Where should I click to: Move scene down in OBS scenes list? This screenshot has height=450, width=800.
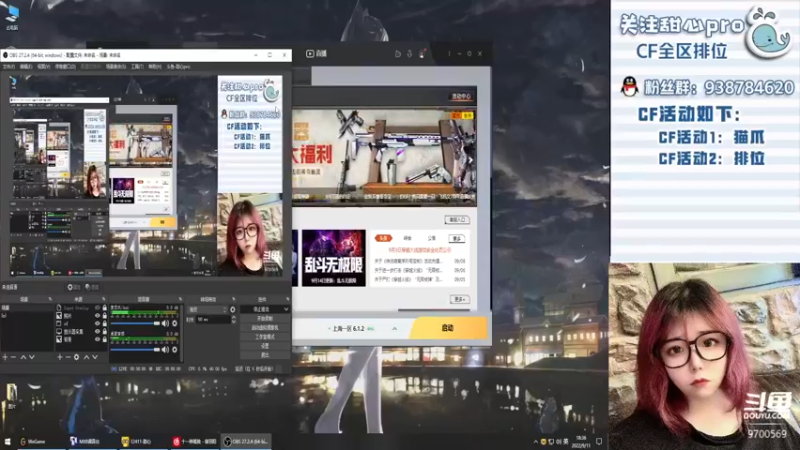tap(32, 357)
